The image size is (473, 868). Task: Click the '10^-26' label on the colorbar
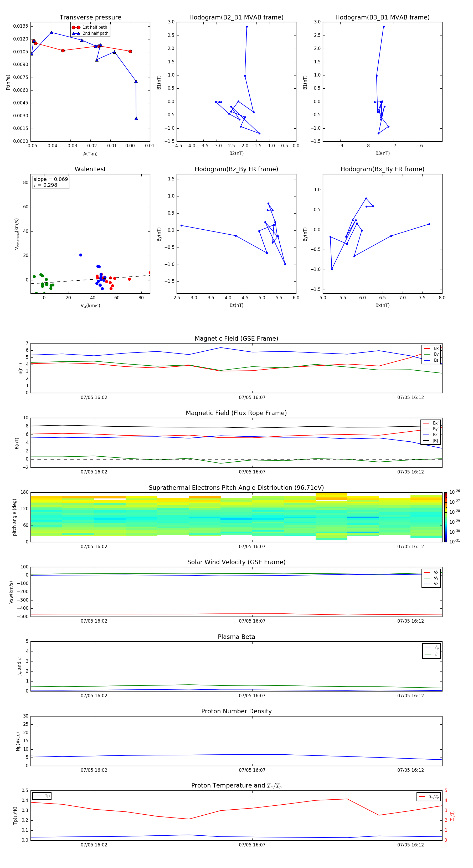pos(455,492)
